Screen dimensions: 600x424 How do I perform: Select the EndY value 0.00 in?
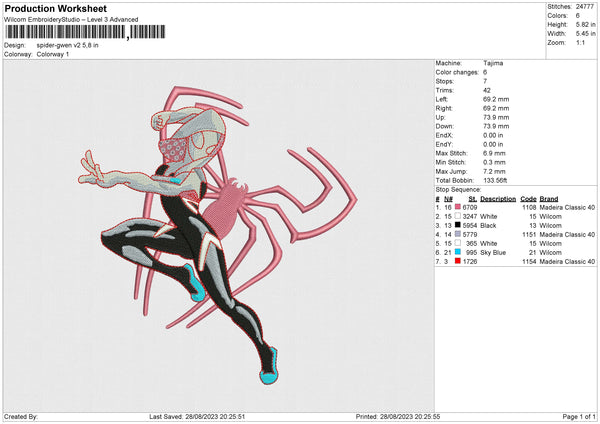493,144
